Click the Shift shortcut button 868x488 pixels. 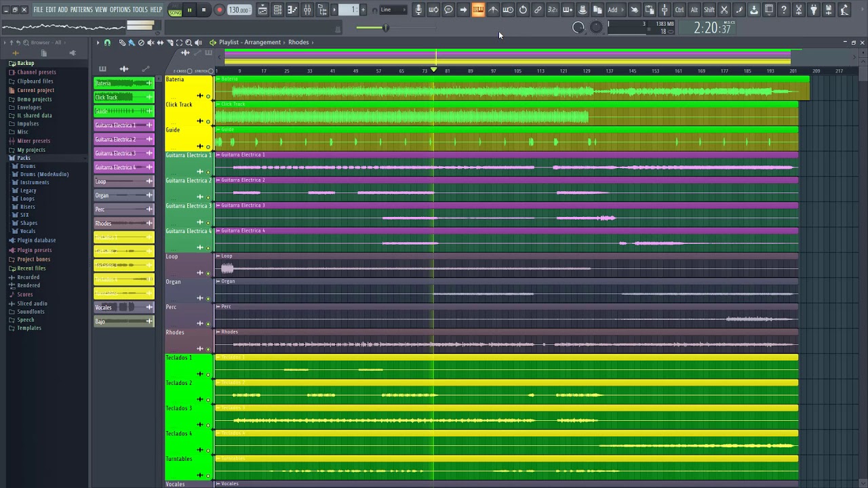709,9
